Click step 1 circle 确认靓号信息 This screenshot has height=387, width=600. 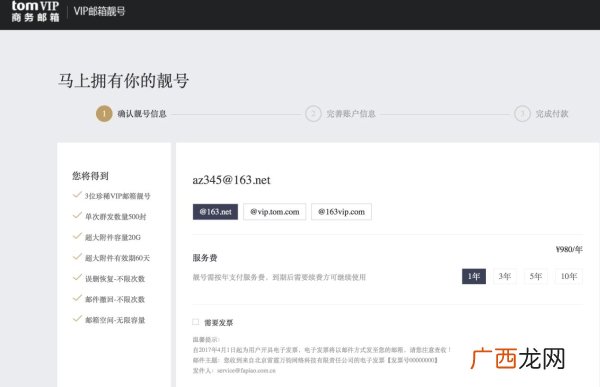pyautogui.click(x=104, y=114)
